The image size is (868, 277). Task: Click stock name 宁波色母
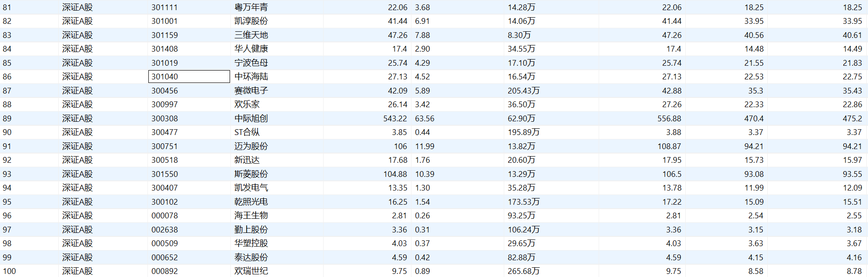[x=251, y=63]
